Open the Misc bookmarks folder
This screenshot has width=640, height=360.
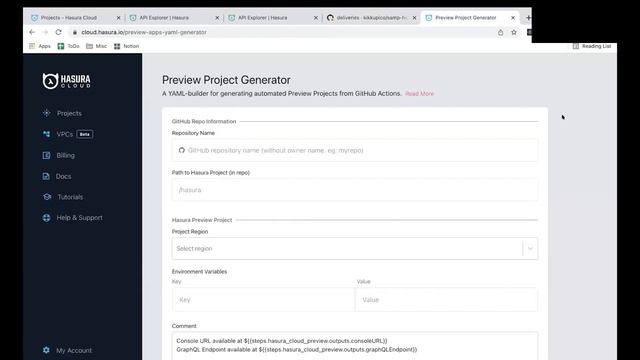(x=97, y=46)
